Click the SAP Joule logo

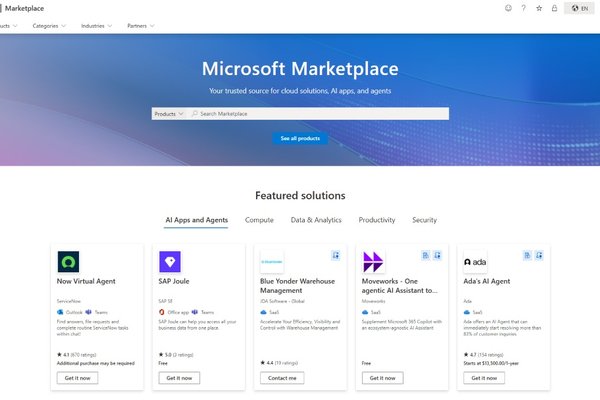tap(170, 261)
